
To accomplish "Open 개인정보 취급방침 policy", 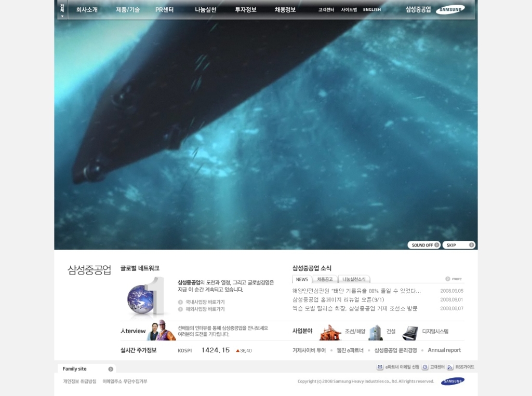I will point(79,381).
